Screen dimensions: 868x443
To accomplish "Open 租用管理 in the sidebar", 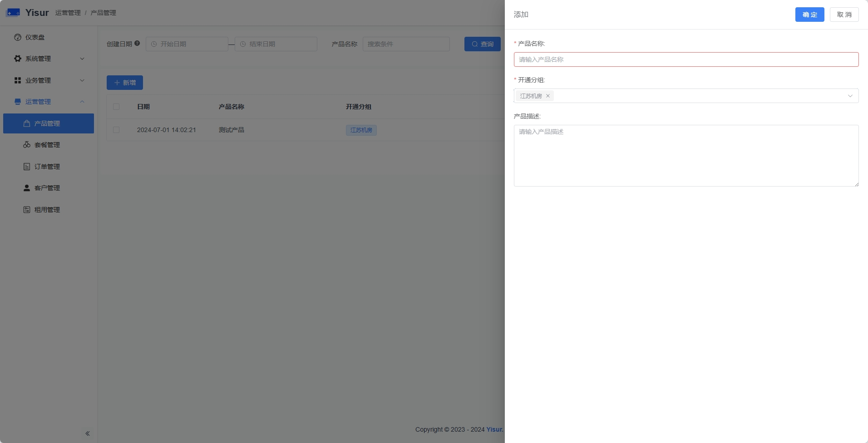I will (x=47, y=210).
